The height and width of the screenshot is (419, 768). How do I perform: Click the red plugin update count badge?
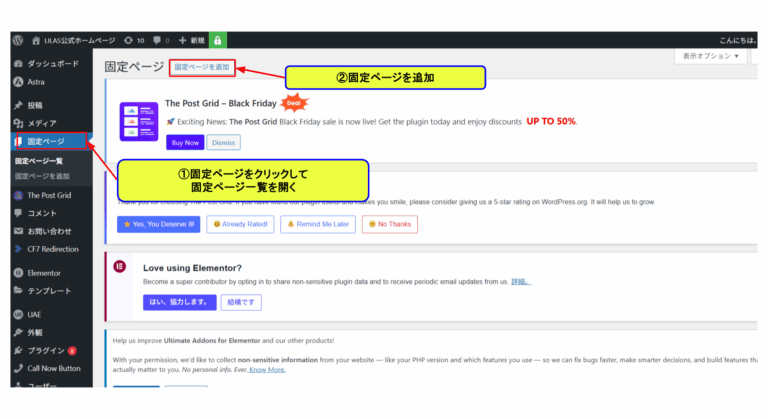coord(72,351)
